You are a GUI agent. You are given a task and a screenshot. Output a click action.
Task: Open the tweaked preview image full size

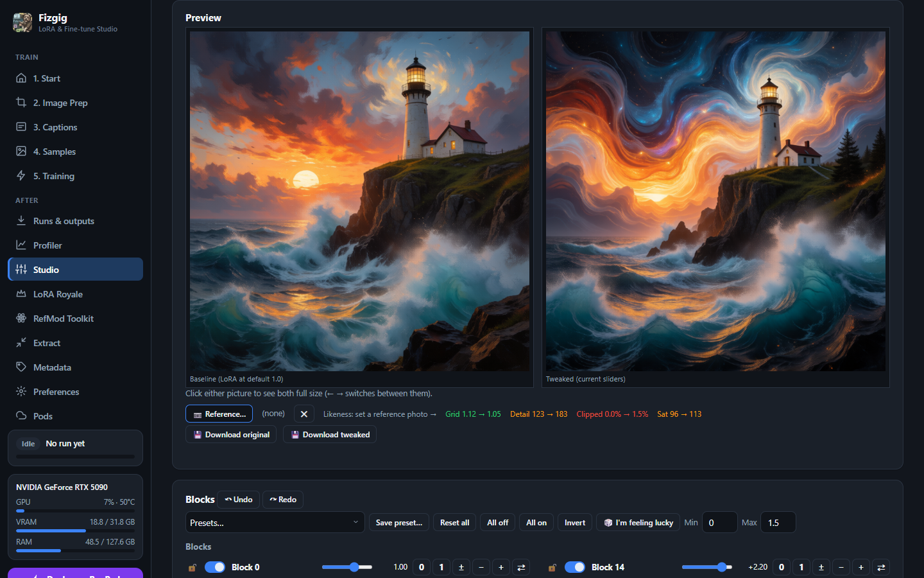pos(715,201)
